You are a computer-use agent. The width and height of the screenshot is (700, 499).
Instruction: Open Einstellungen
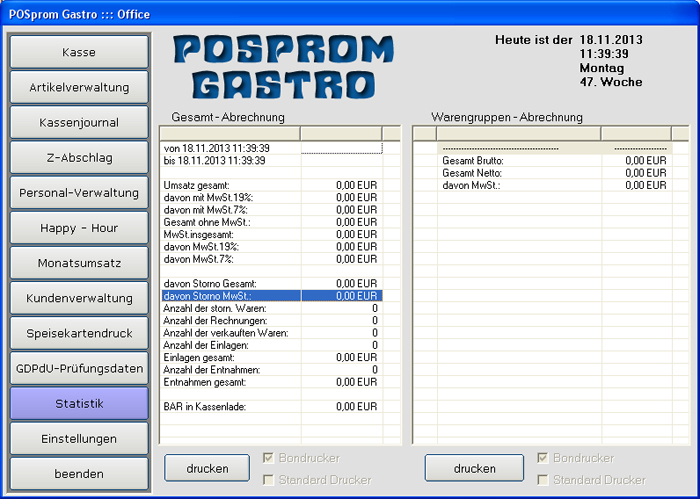pos(79,439)
